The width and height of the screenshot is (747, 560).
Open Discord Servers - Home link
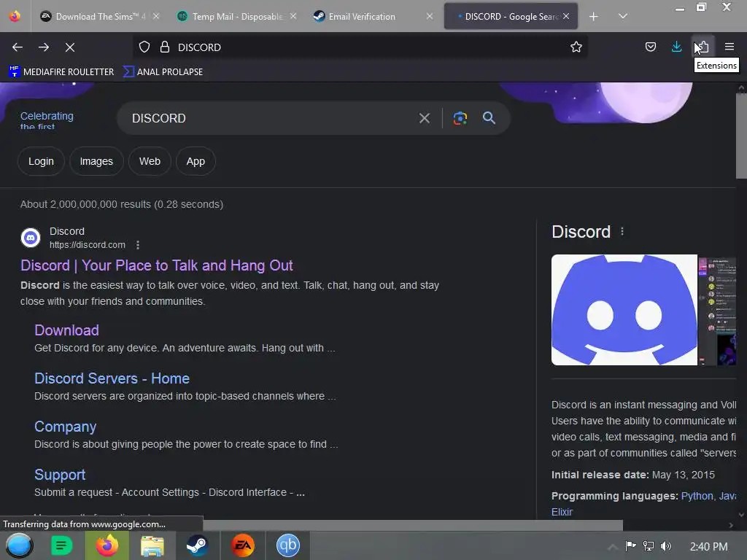click(112, 378)
